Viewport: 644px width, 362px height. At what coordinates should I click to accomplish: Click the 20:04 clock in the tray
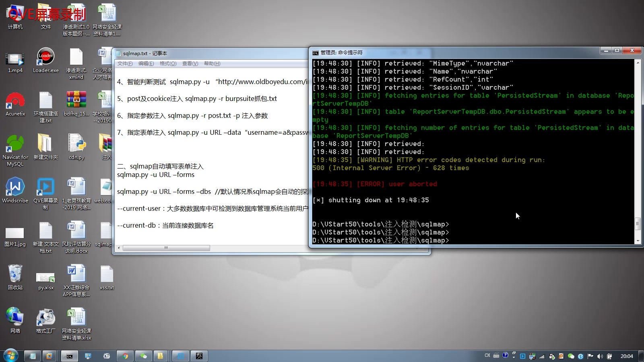click(x=627, y=356)
